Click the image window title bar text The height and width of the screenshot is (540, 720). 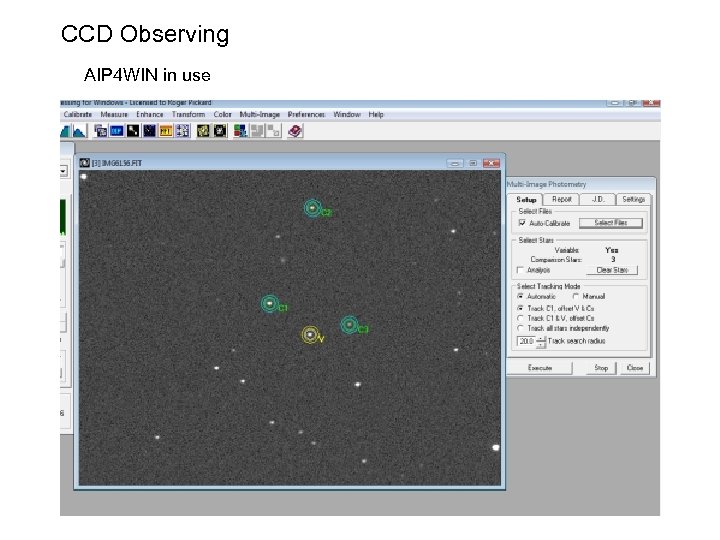click(117, 163)
